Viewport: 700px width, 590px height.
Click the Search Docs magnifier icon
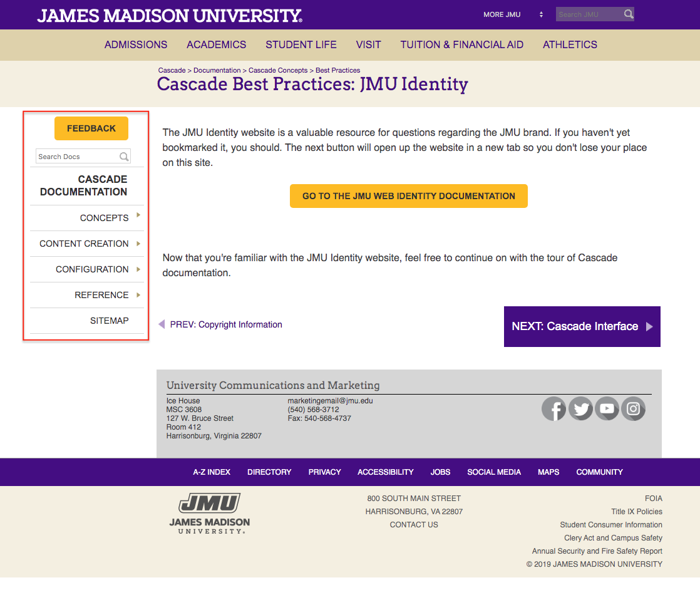124,157
